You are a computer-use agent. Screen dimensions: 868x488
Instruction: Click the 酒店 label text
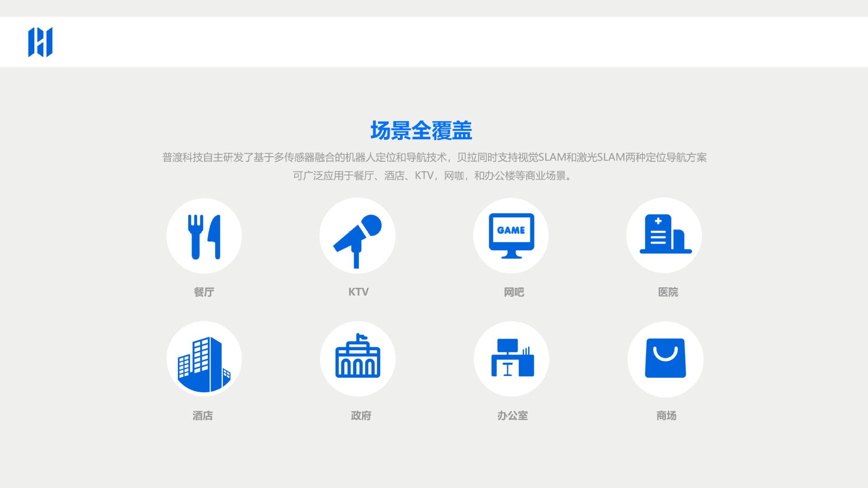click(203, 416)
